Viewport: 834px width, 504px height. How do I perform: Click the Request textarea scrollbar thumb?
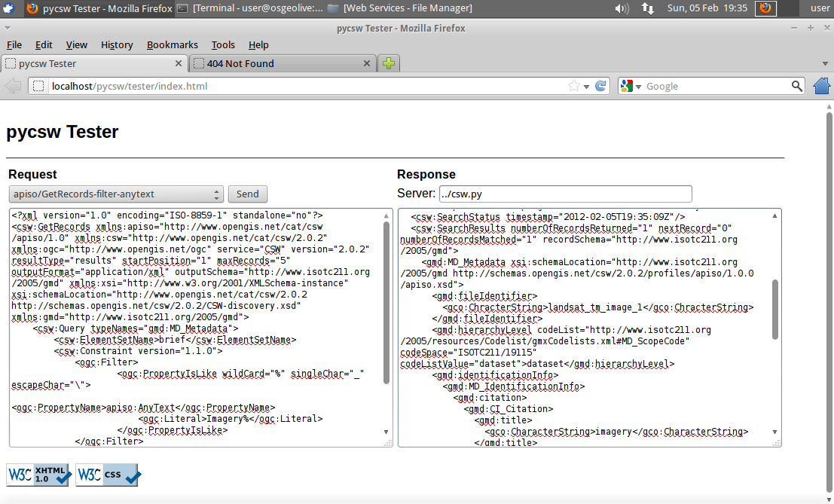pos(386,303)
